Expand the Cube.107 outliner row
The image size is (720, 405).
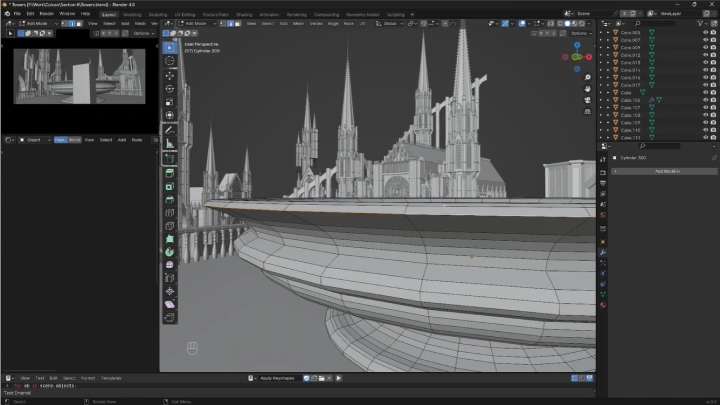pyautogui.click(x=608, y=107)
